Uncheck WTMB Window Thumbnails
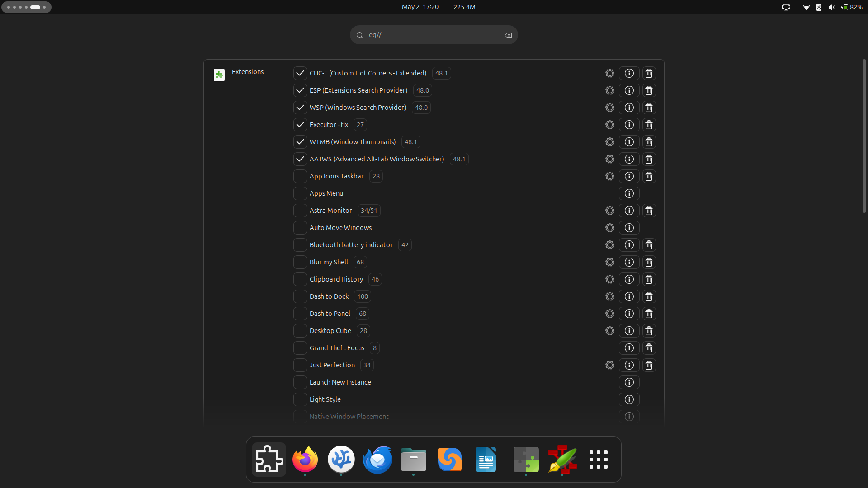Image resolution: width=868 pixels, height=488 pixels. pyautogui.click(x=300, y=142)
